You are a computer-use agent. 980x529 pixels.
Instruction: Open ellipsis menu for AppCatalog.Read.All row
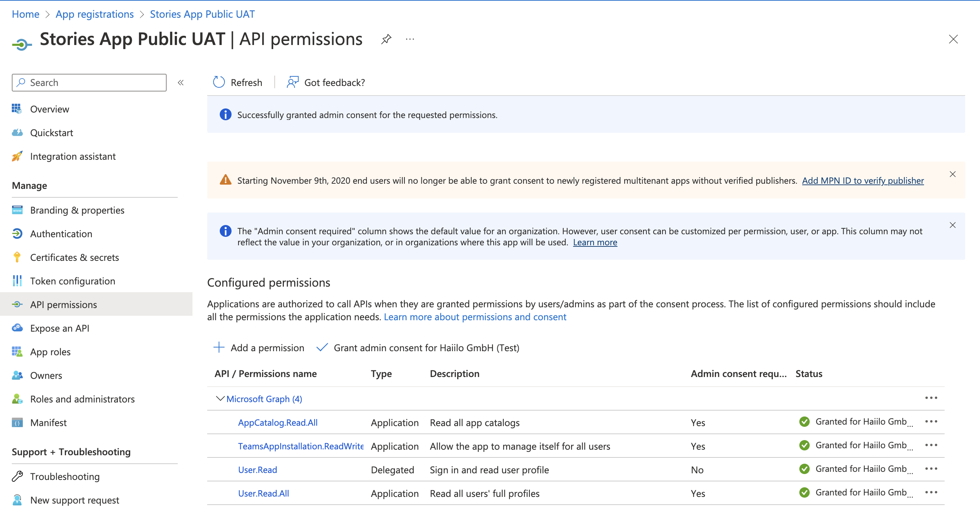(x=931, y=421)
